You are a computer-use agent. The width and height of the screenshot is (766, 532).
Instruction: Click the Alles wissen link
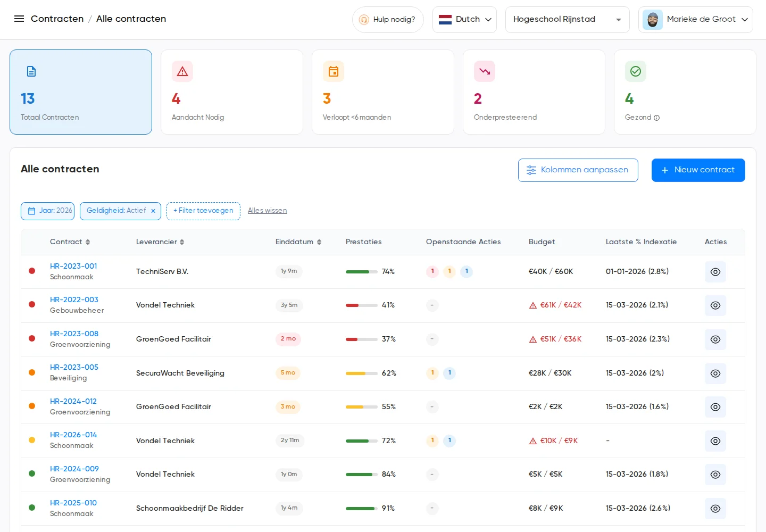click(268, 211)
